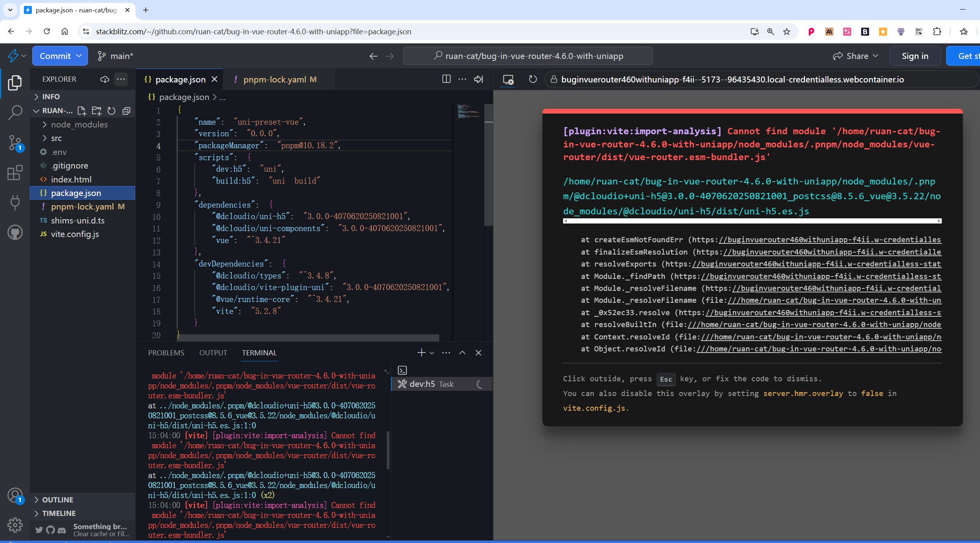
Task: Toggle the editor panel collapse icon
Action: (x=478, y=79)
